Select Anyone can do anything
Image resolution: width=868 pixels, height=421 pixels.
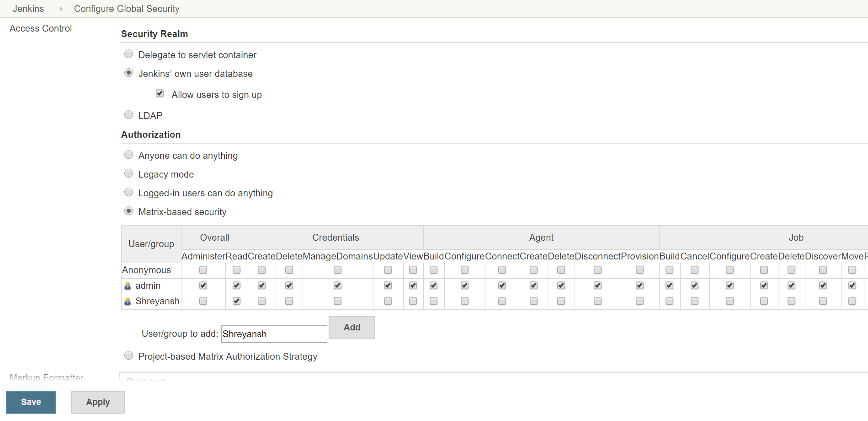pyautogui.click(x=129, y=155)
